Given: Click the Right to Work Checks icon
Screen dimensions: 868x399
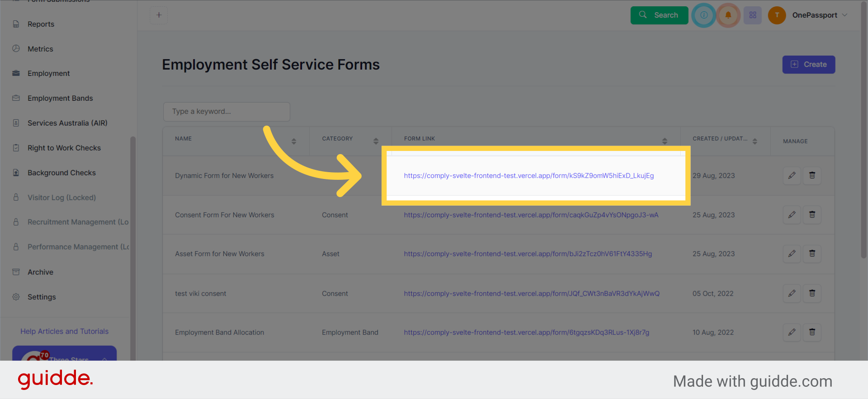Looking at the screenshot, I should 16,148.
